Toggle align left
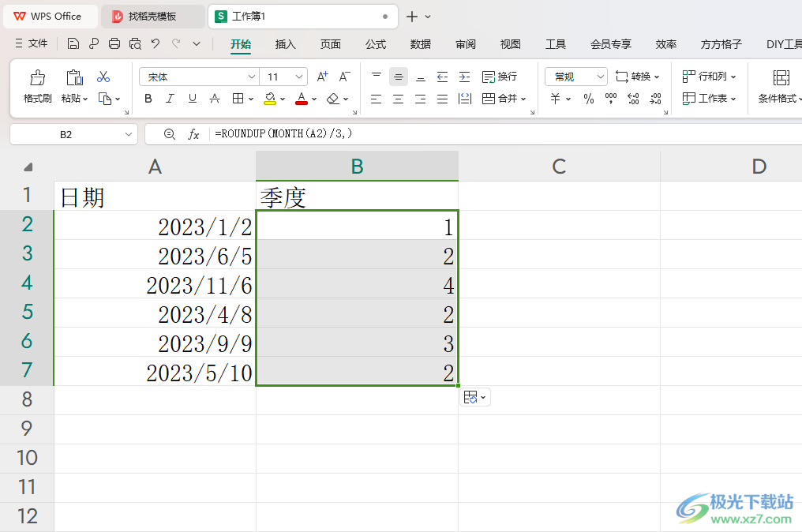The width and height of the screenshot is (802, 532). point(376,99)
